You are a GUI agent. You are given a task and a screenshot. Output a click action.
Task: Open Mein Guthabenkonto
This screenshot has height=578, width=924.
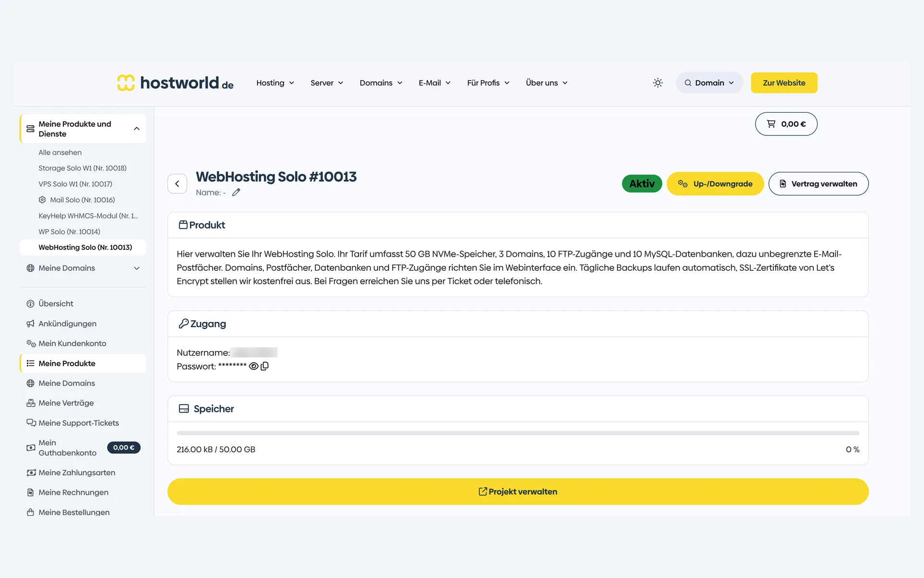click(67, 447)
